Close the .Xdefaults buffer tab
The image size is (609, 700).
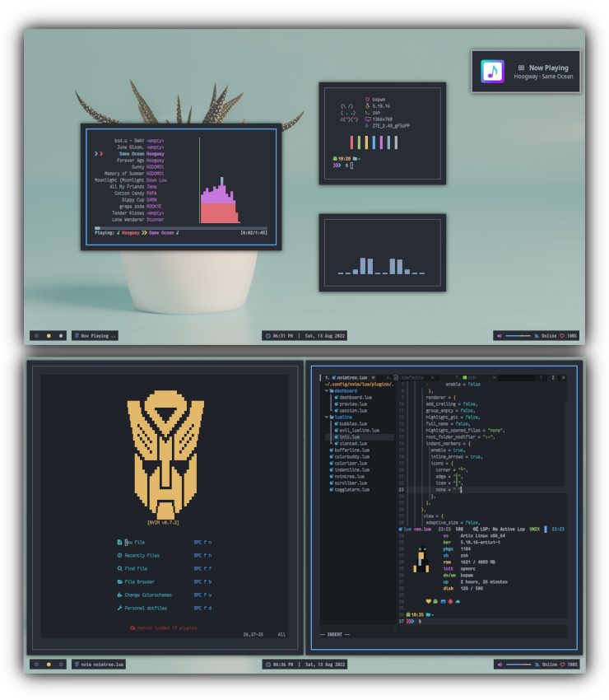tap(432, 378)
